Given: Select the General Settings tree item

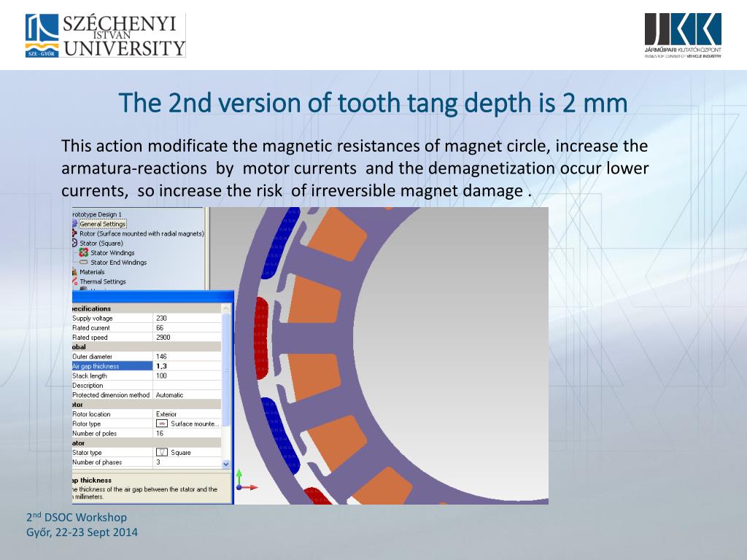Looking at the screenshot, I should (102, 224).
